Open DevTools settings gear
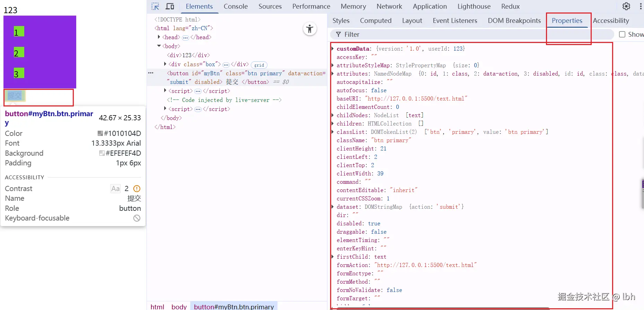The height and width of the screenshot is (310, 644). point(626,6)
